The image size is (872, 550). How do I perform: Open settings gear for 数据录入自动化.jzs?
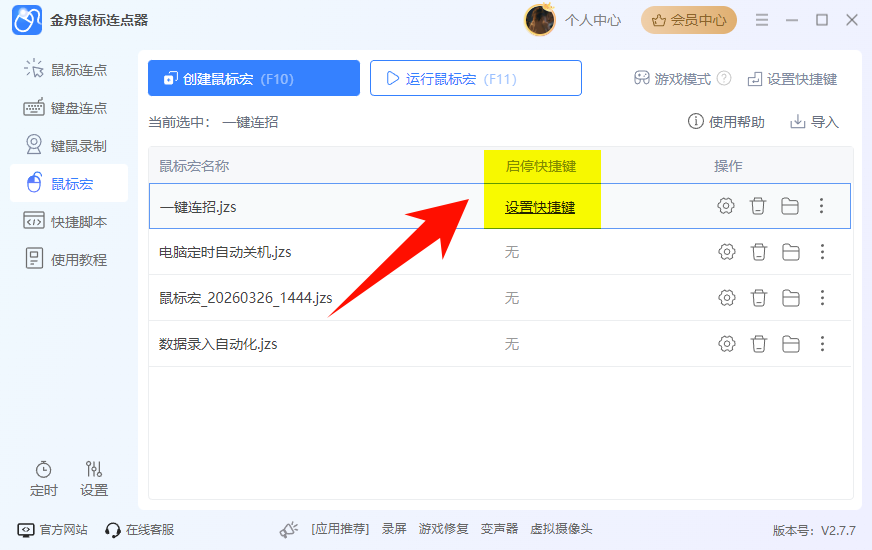(726, 344)
